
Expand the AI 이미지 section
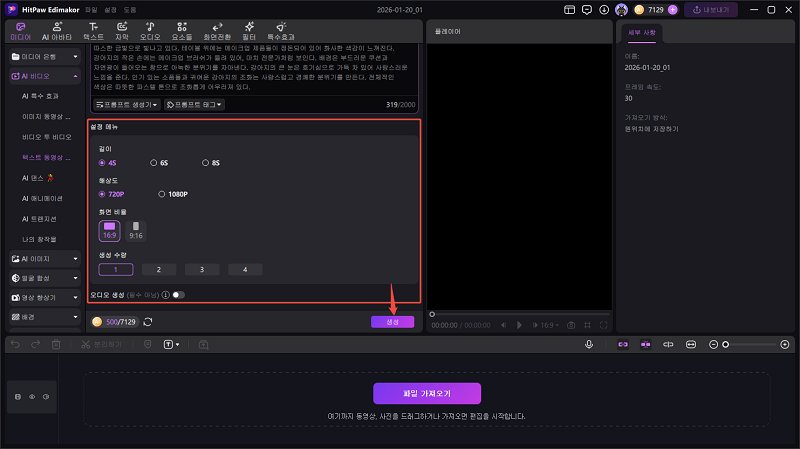(45, 259)
